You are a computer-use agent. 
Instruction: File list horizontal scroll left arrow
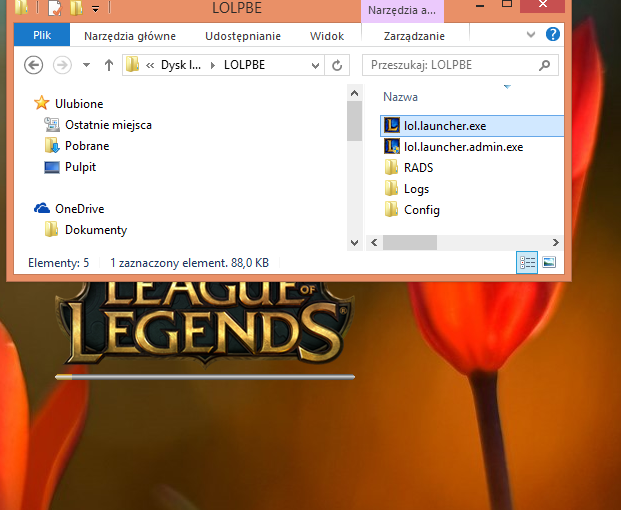[374, 242]
